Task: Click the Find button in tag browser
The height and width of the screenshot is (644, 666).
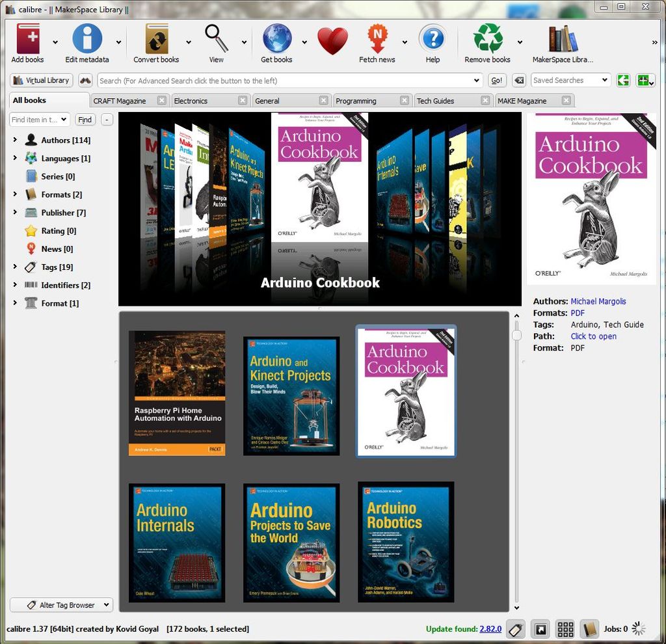Action: pos(85,120)
